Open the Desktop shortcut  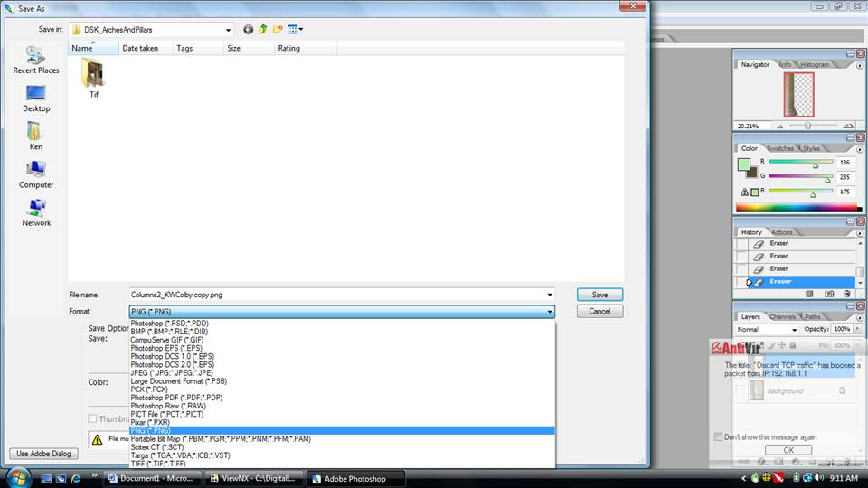pyautogui.click(x=36, y=99)
